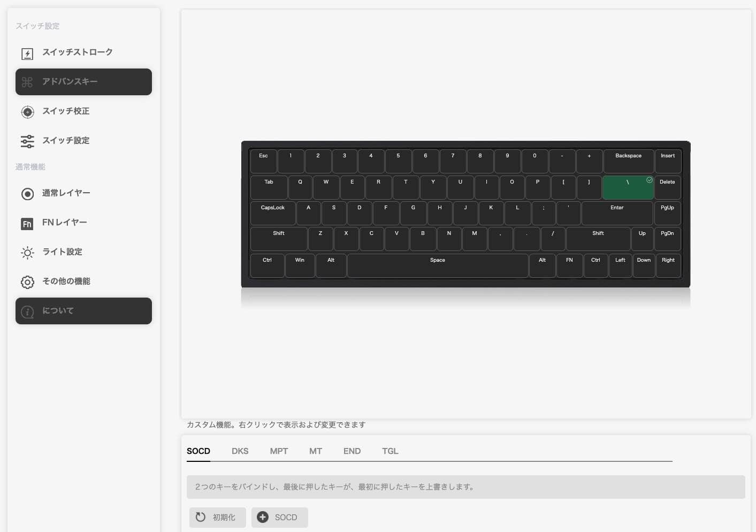This screenshot has width=756, height=532.
Task: Open その他の機能 gear icon
Action: click(x=27, y=282)
